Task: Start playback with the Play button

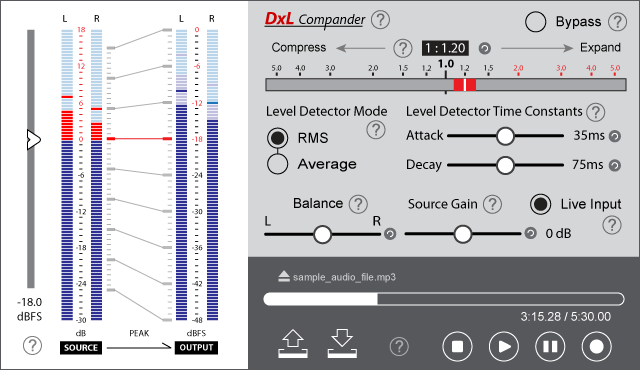Action: pyautogui.click(x=504, y=347)
